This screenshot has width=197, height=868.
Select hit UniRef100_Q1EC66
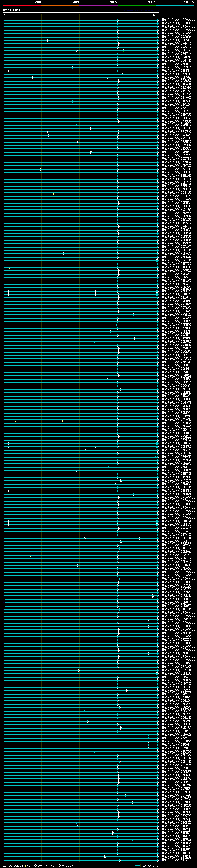pos(177,118)
